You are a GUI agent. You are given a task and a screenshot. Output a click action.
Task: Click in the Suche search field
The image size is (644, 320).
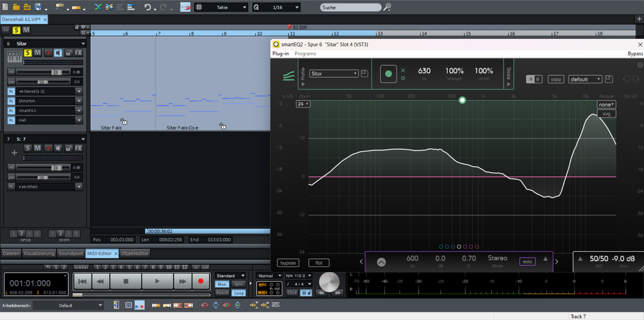[x=351, y=8]
